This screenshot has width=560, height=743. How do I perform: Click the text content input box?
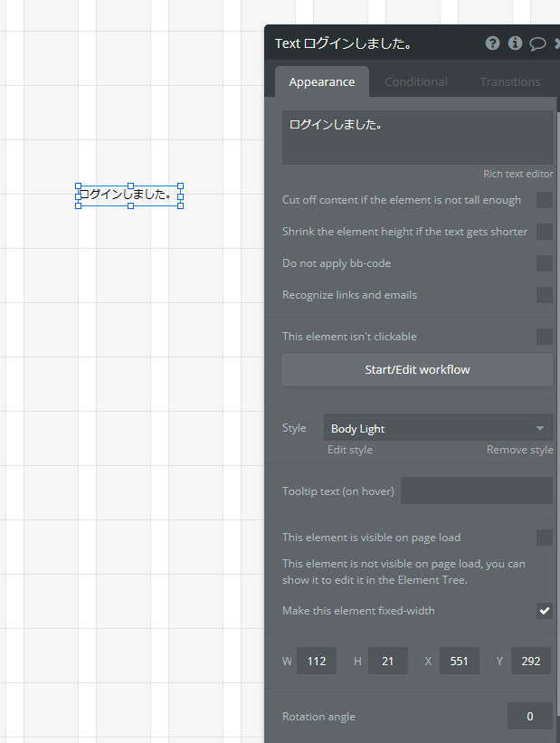coord(417,138)
